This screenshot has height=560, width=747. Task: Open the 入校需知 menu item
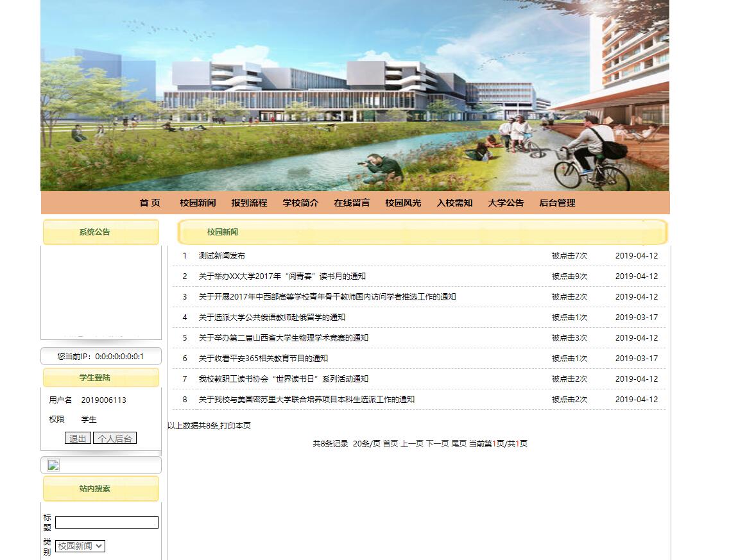[454, 203]
